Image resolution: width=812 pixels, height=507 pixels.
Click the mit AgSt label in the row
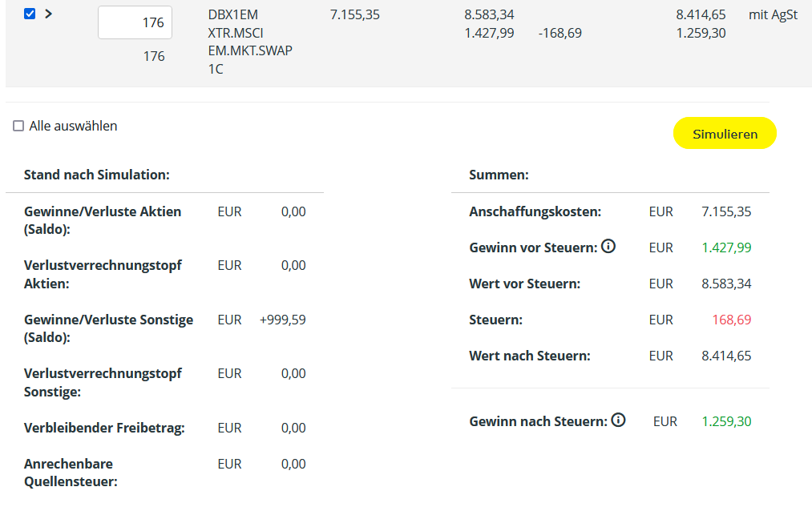pos(773,14)
